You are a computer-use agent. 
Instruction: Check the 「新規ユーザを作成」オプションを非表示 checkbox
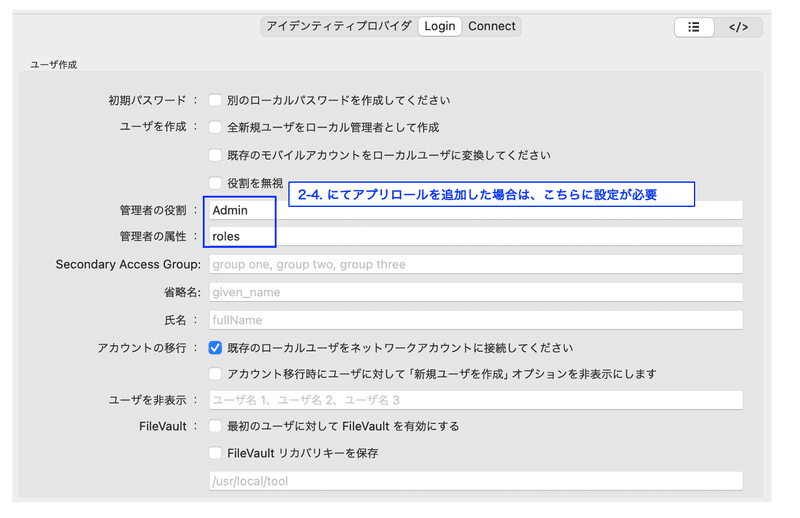click(215, 374)
